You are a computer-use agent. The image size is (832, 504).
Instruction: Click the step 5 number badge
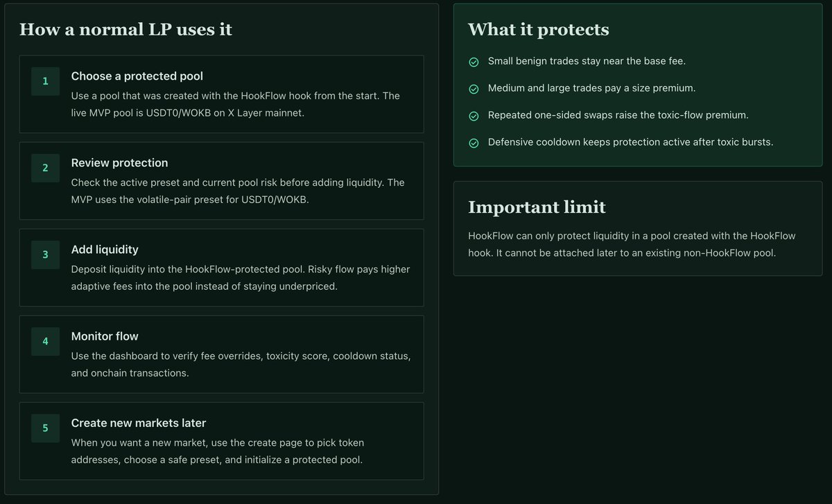pos(46,428)
